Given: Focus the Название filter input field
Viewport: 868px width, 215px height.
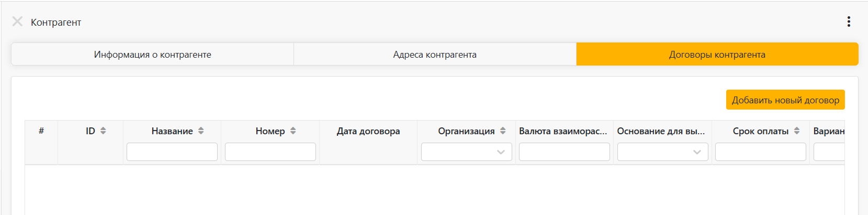Looking at the screenshot, I should 172,152.
